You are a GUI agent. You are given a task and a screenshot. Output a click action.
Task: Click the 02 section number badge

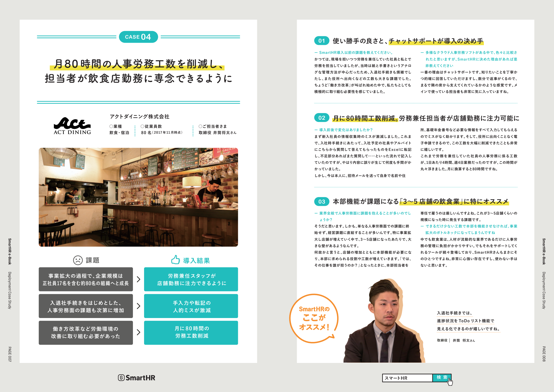pyautogui.click(x=322, y=118)
